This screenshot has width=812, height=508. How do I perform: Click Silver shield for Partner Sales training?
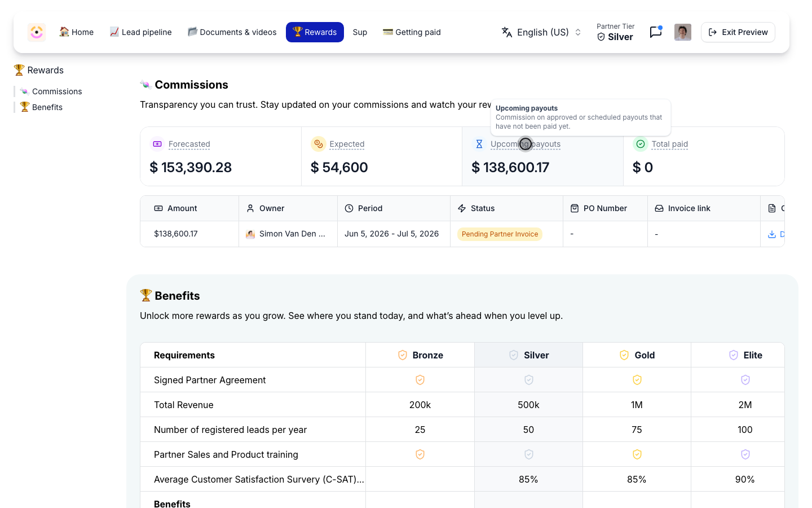[529, 454]
